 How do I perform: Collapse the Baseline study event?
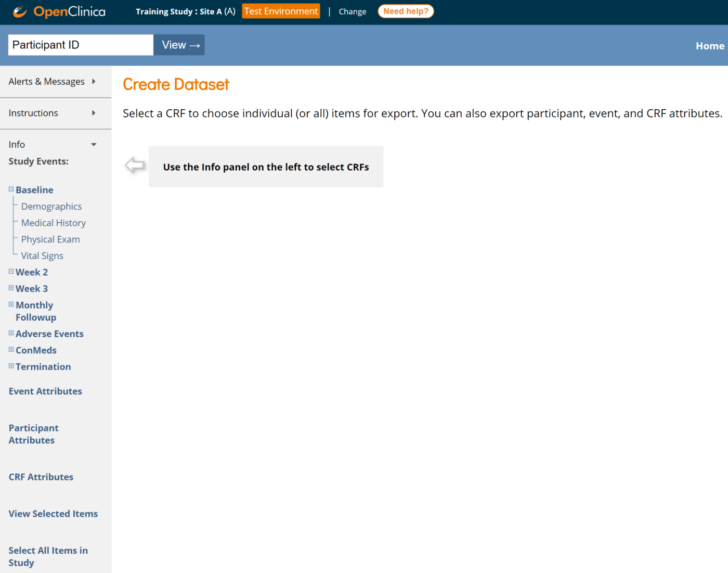[x=11, y=189]
